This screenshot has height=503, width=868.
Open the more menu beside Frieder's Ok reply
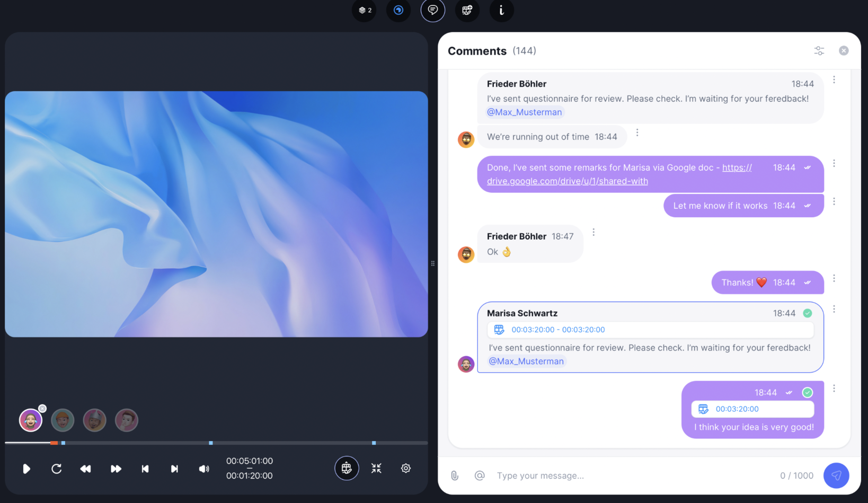click(x=594, y=232)
